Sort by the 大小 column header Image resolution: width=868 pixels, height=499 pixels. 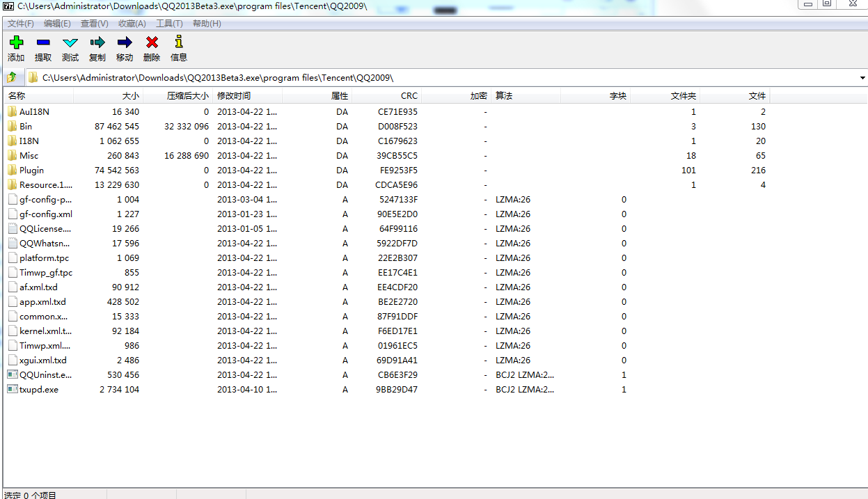[108, 96]
